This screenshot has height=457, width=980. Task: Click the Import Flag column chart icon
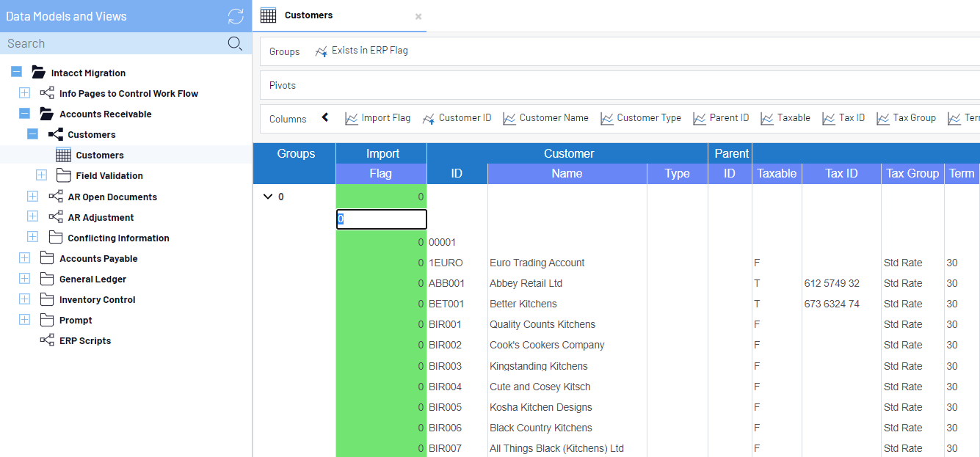tap(352, 118)
